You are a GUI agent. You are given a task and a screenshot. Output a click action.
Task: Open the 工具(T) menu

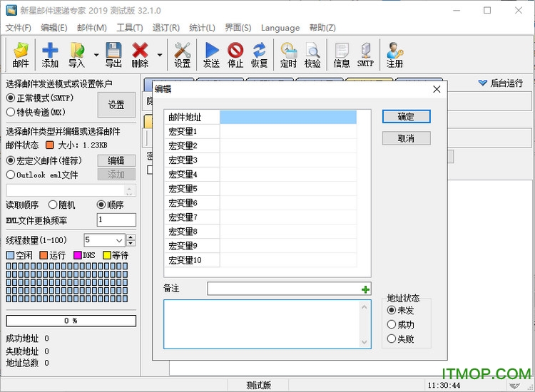click(x=129, y=28)
